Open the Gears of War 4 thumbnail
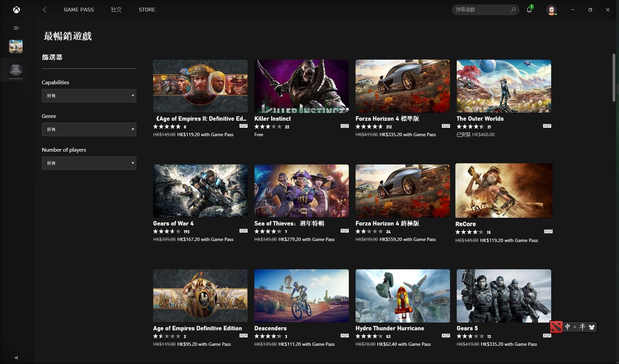The width and height of the screenshot is (619, 364). pyautogui.click(x=200, y=191)
